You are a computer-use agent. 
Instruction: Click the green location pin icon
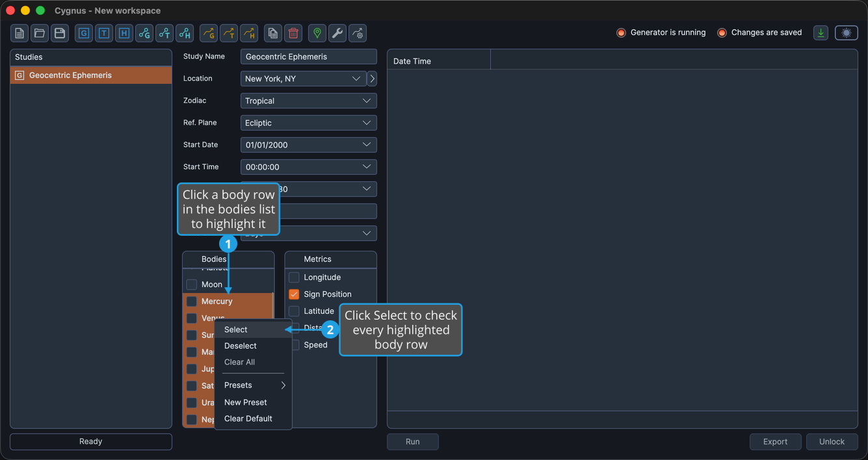click(x=317, y=33)
